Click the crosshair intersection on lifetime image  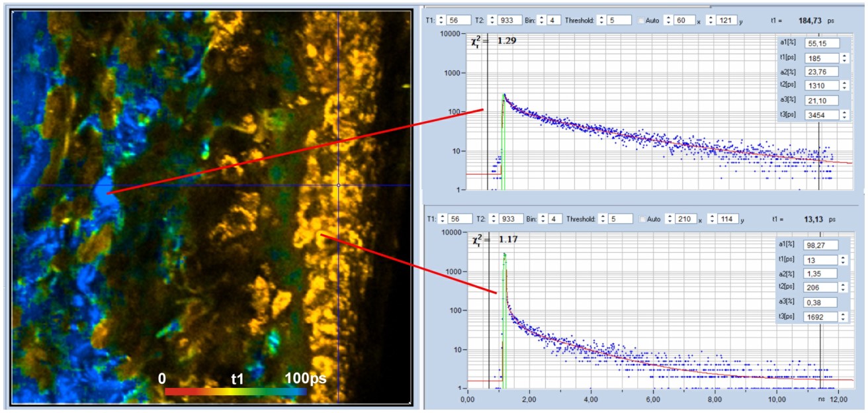click(x=338, y=185)
